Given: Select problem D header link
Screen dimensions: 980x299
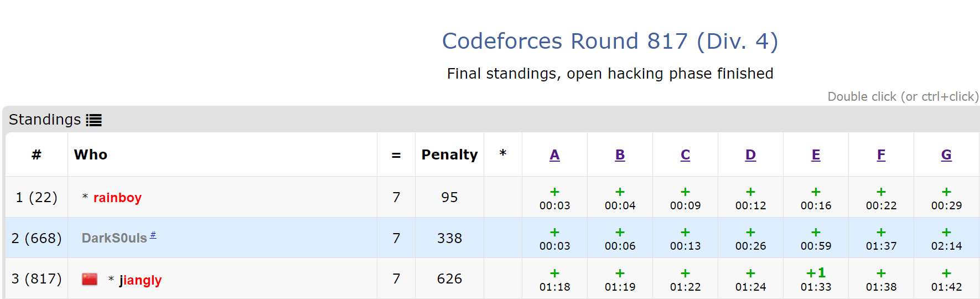Looking at the screenshot, I should [750, 155].
